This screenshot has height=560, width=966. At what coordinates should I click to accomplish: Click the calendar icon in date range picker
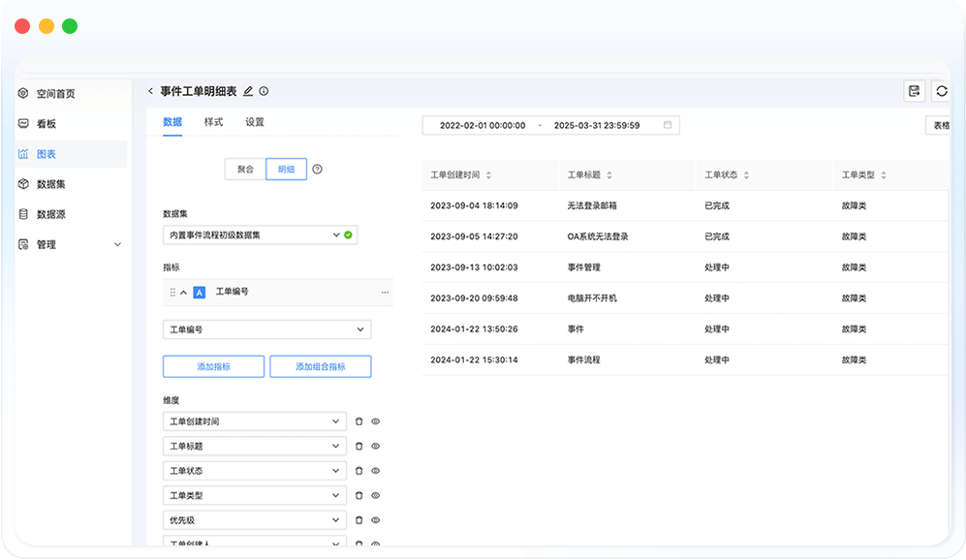(x=668, y=125)
